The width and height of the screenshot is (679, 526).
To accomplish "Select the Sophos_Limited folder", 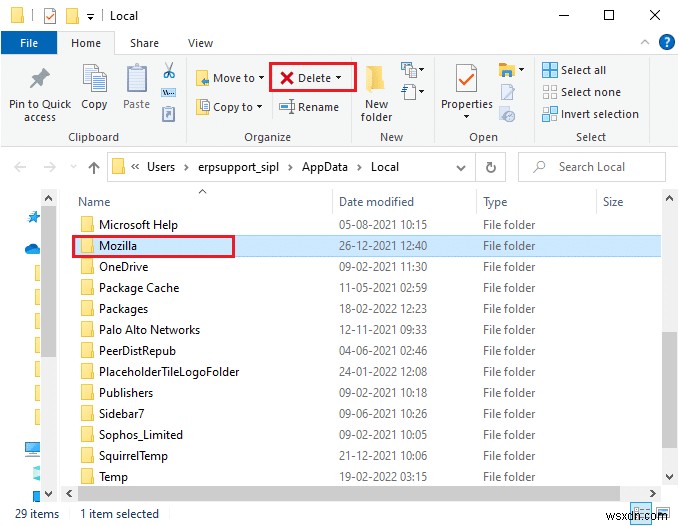I will click(368, 435).
